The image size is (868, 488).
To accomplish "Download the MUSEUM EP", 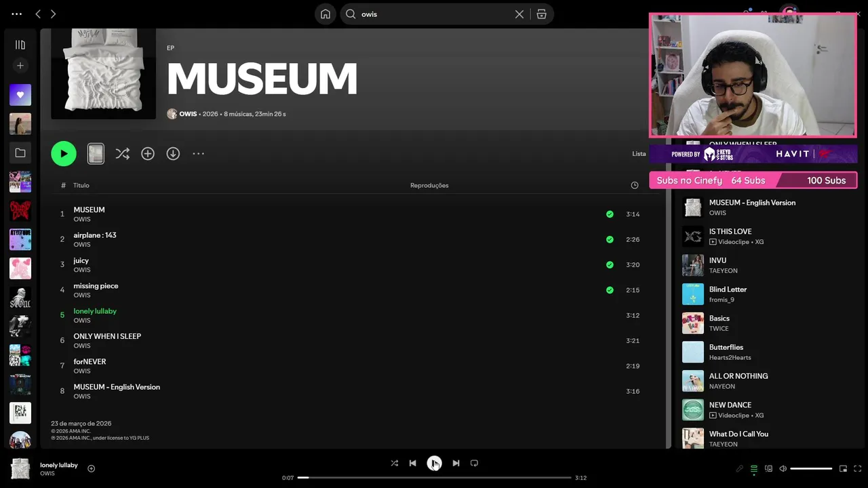I will [173, 154].
